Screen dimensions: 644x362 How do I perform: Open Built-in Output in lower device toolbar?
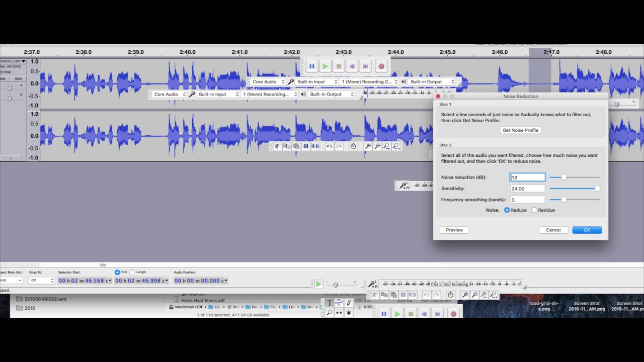331,94
